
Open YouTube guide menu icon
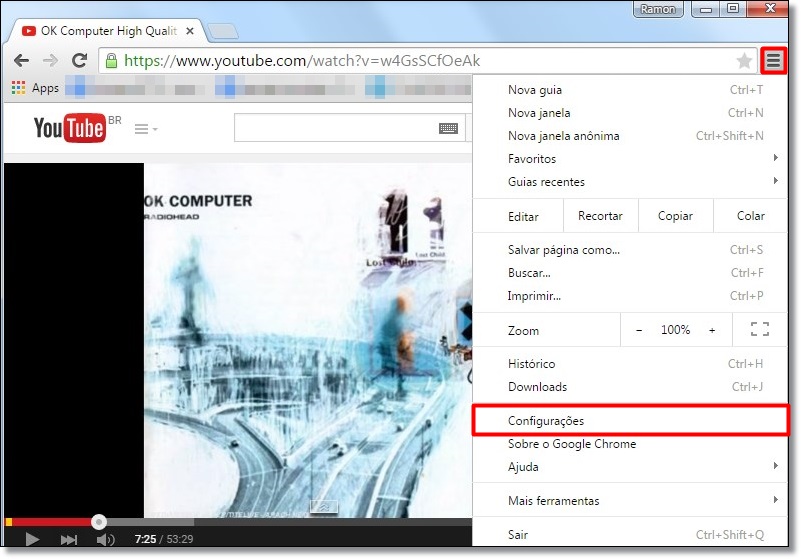click(146, 129)
